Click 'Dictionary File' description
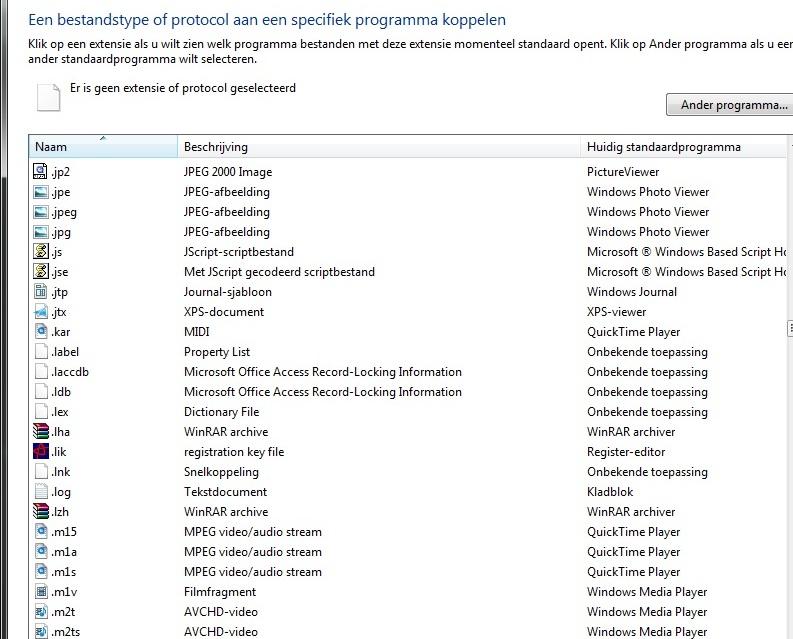 pyautogui.click(x=221, y=412)
